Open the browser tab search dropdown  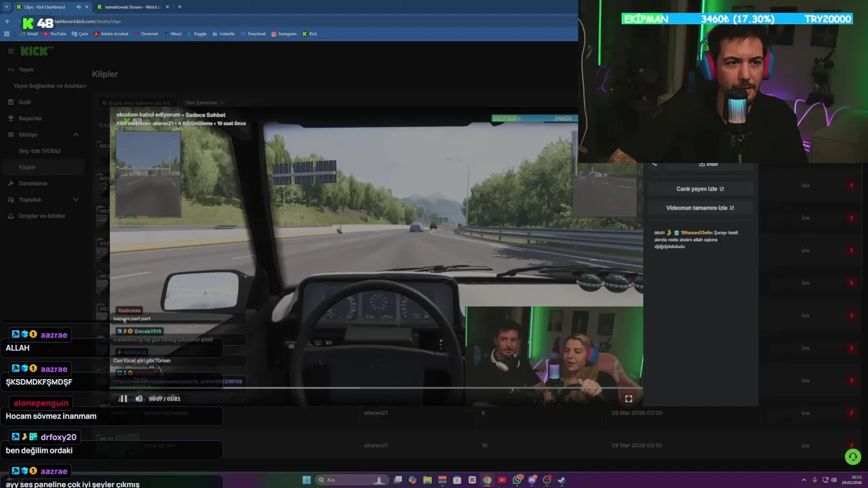(x=7, y=7)
